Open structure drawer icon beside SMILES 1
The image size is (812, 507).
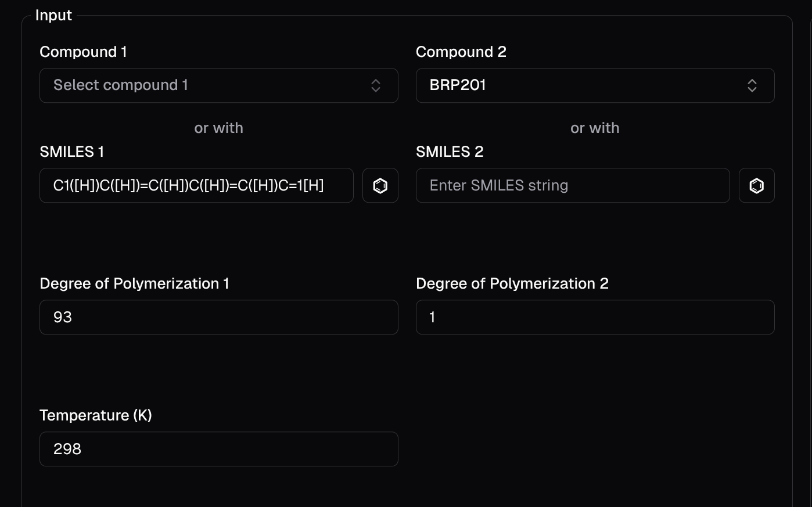click(x=380, y=186)
